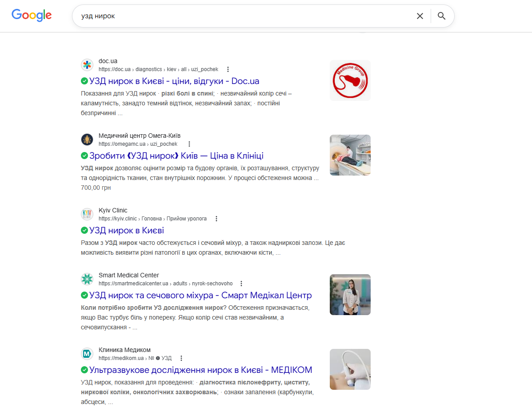Click green checkmark beside 'УЗД нирок в Києві'
Screen dimensions: 532x408
tap(84, 230)
